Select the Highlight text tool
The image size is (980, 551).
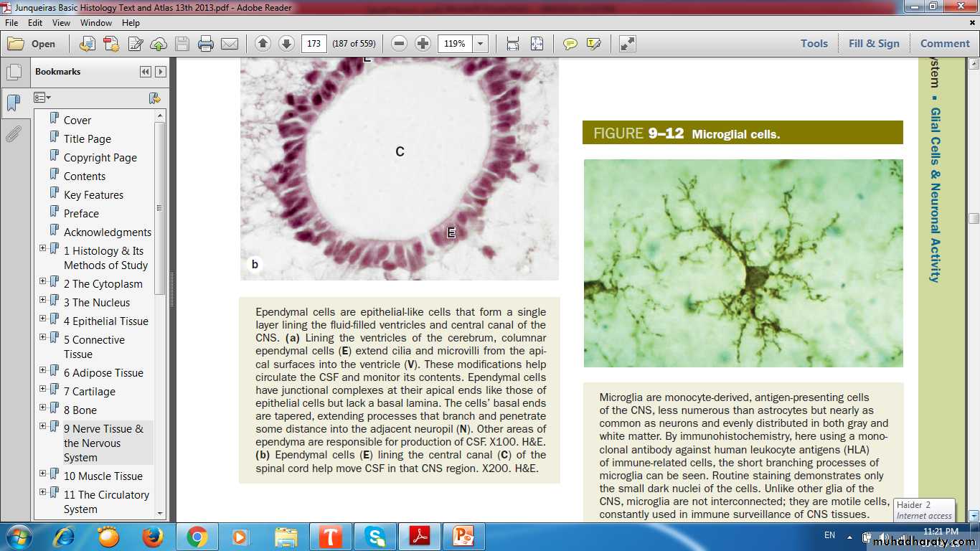tap(593, 44)
